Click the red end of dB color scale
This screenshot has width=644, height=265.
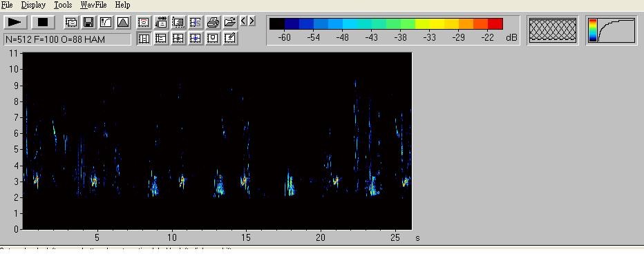click(495, 23)
